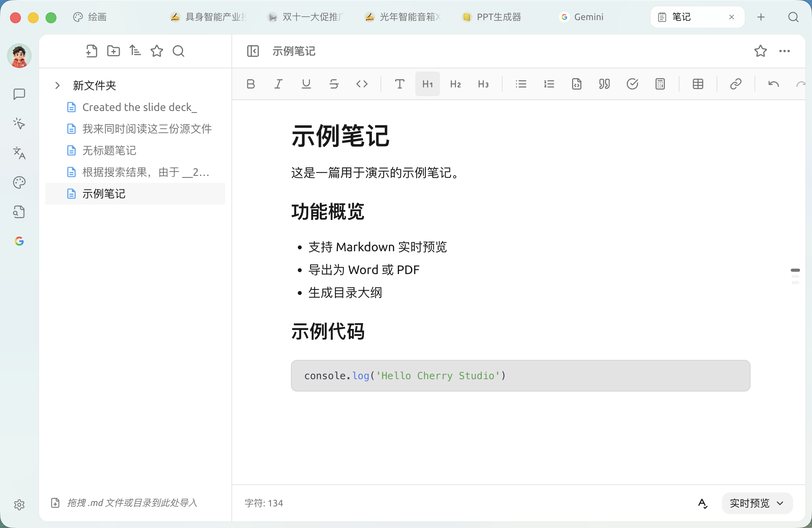Open note search in the sidebar toolbar
This screenshot has width=812, height=528.
[178, 51]
